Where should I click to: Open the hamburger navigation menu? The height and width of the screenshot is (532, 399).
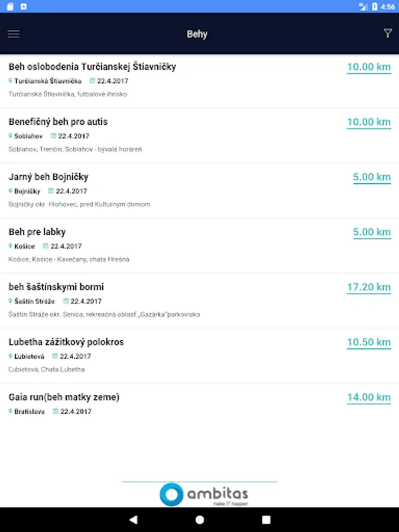[14, 34]
